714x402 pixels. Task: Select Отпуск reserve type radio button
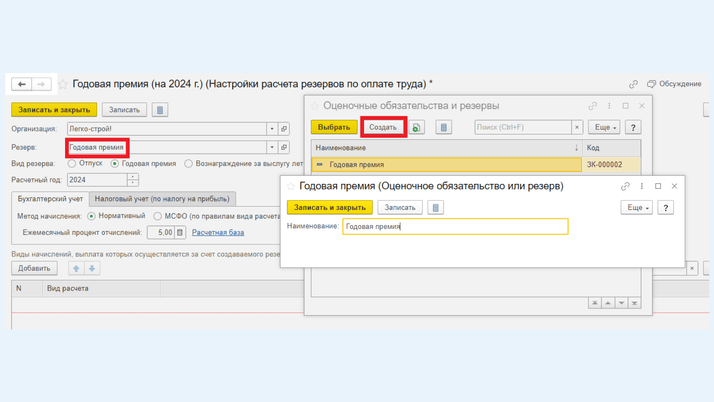coord(72,163)
